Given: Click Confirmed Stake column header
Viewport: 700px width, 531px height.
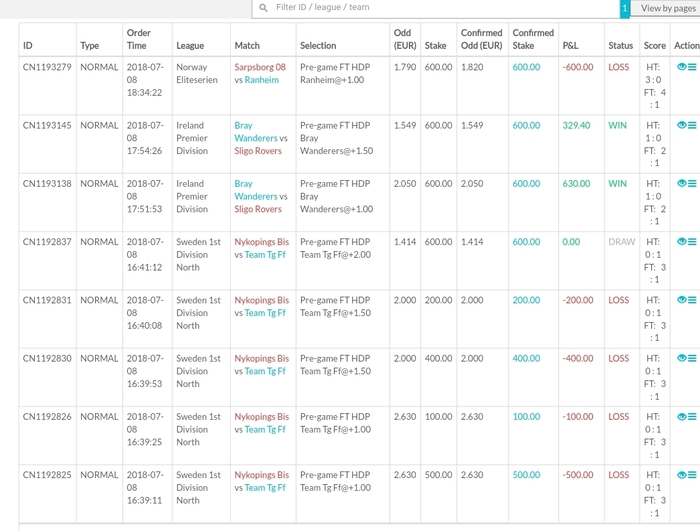Looking at the screenshot, I should pyautogui.click(x=533, y=39).
